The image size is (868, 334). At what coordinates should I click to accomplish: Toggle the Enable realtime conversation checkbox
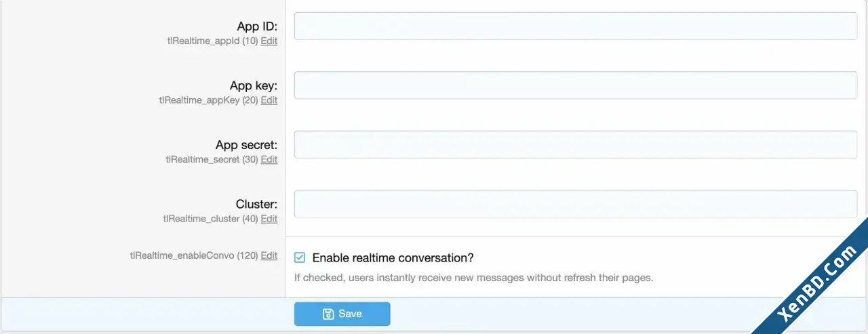pos(300,257)
